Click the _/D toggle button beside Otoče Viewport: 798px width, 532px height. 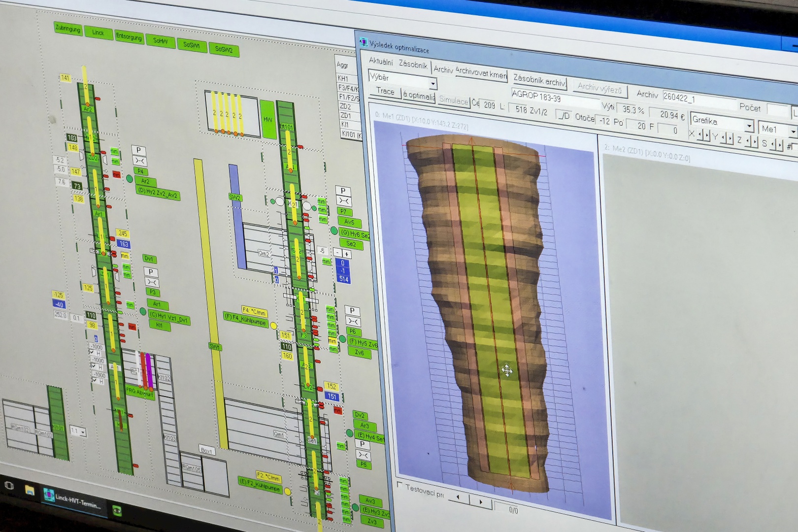click(x=564, y=116)
